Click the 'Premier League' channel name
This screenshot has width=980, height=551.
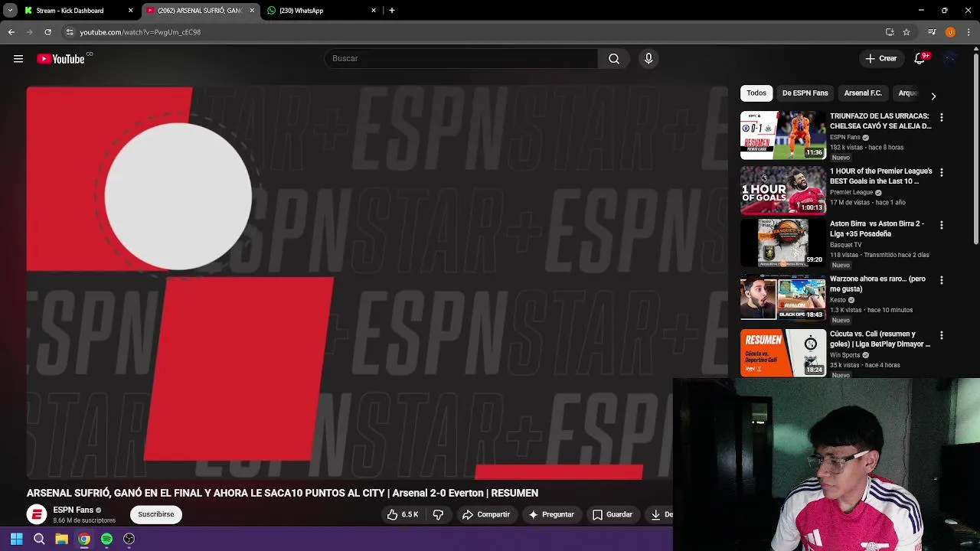coord(851,193)
